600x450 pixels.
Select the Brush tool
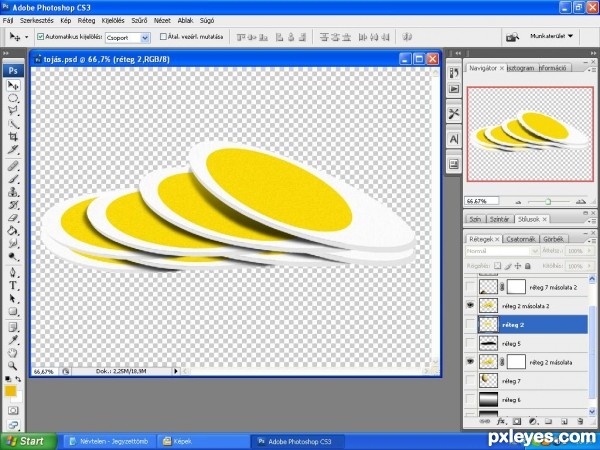point(13,179)
